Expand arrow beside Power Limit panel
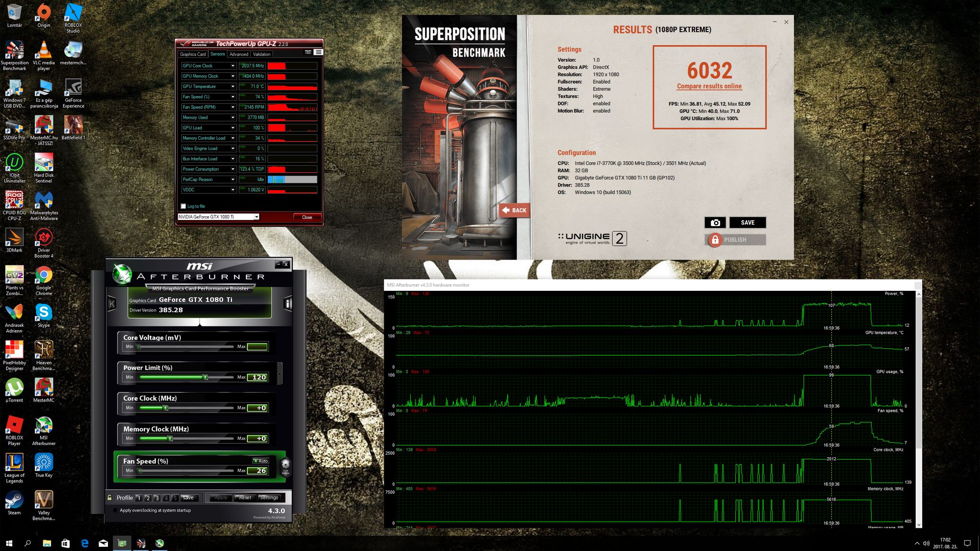Viewport: 980px width, 551px height. point(280,373)
